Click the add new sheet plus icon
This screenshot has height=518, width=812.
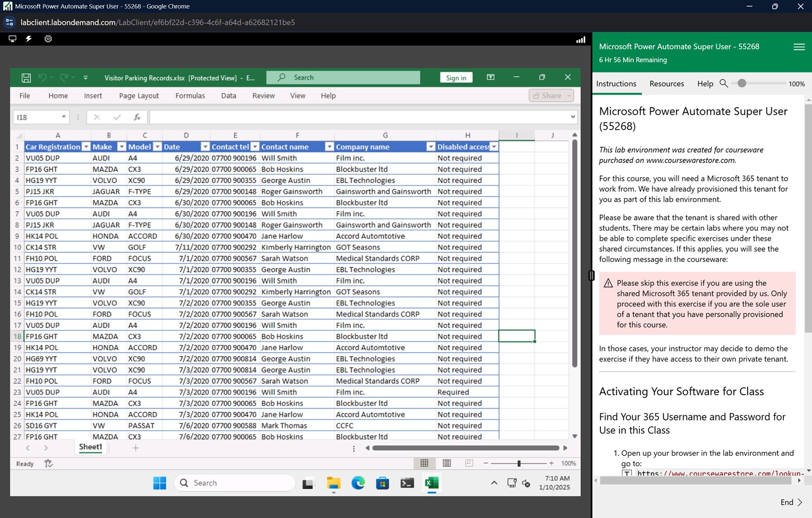click(135, 448)
